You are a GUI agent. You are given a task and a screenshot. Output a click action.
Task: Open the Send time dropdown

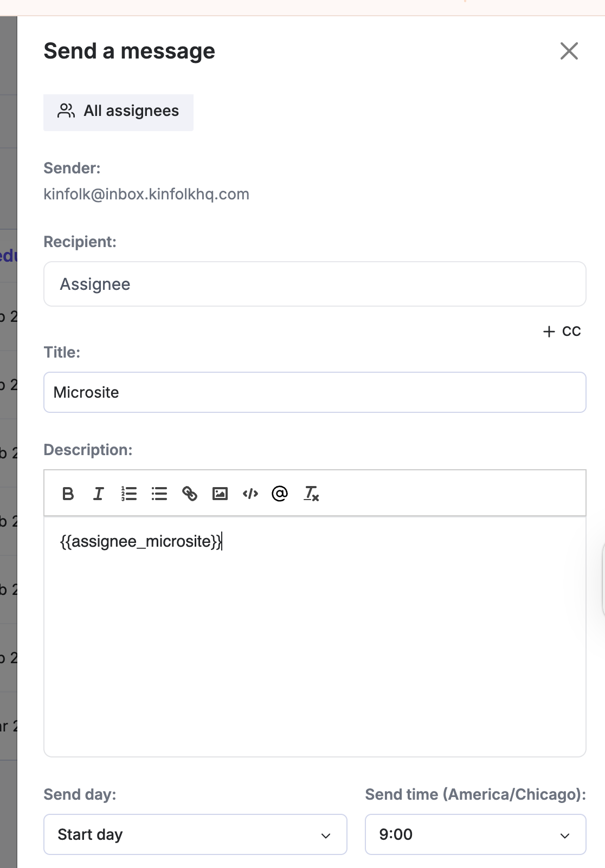475,834
